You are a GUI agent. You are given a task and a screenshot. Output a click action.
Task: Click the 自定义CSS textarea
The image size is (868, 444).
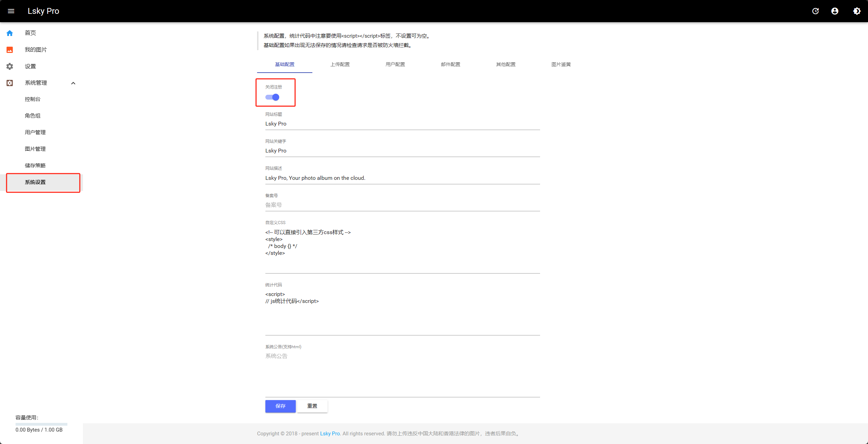click(403, 250)
